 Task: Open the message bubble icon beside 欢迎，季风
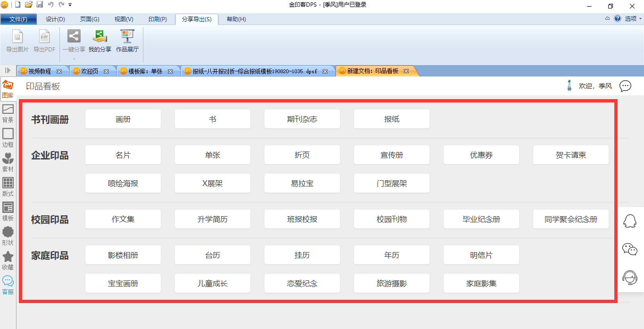625,86
